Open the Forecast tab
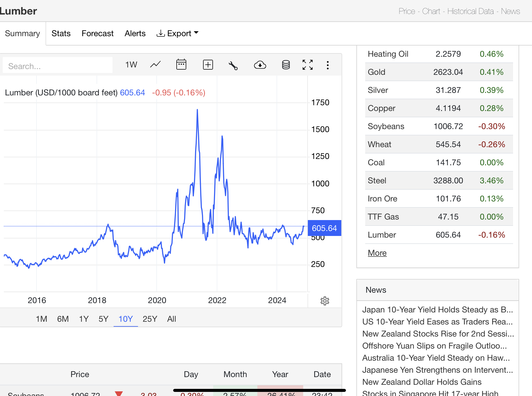Screen dimensions: 532x396 pyautogui.click(x=97, y=33)
